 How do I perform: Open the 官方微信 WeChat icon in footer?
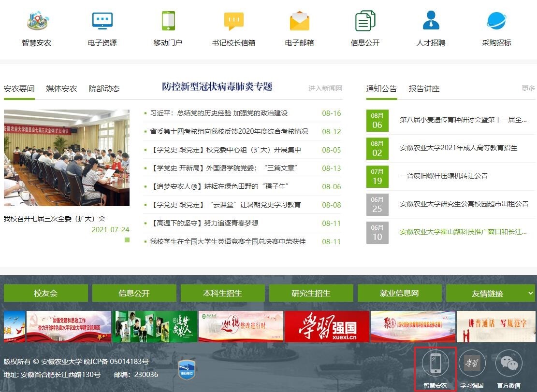tap(508, 364)
